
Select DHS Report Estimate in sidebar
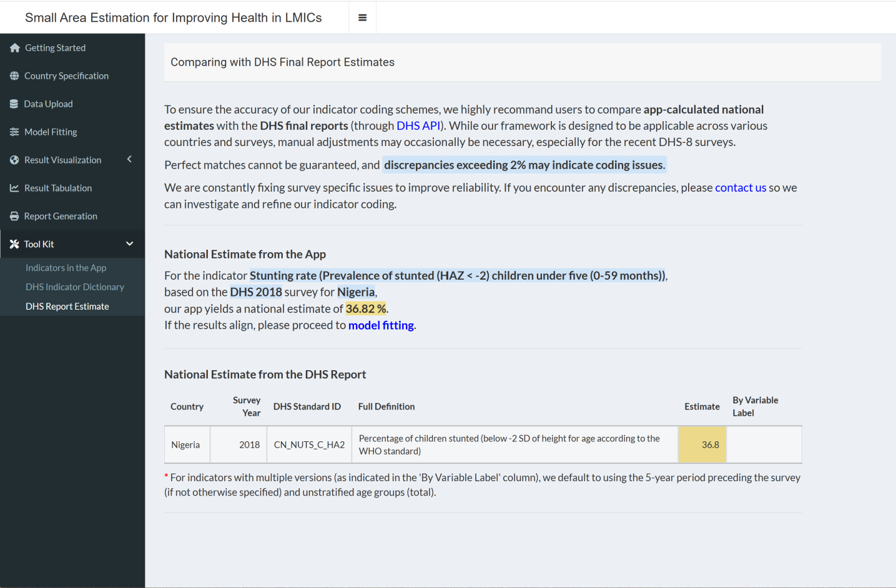point(67,306)
